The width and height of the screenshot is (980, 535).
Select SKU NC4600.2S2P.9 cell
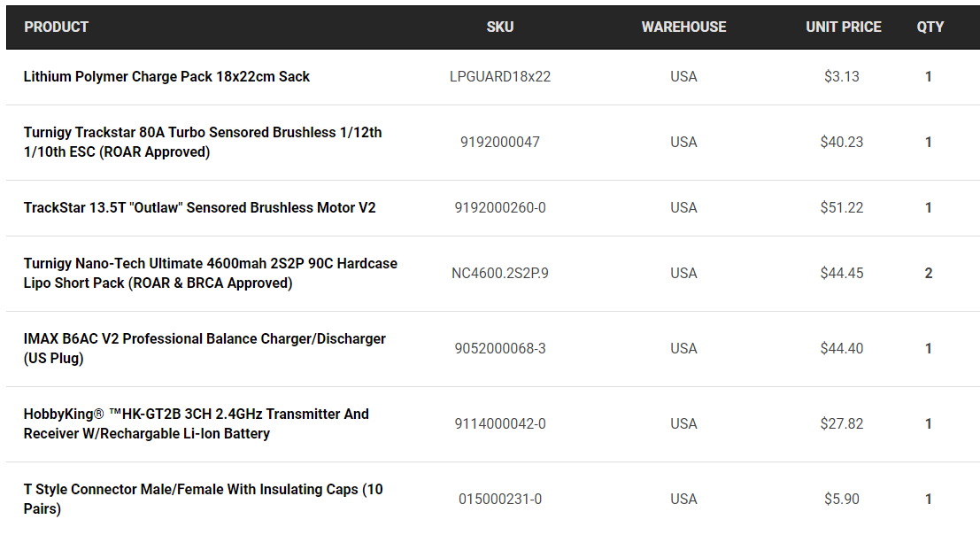click(x=500, y=273)
